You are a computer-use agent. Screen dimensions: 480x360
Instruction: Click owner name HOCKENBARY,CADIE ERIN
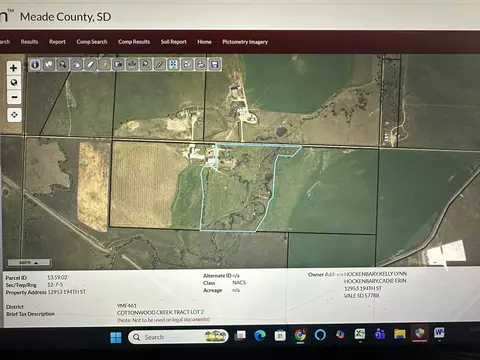tap(375, 281)
